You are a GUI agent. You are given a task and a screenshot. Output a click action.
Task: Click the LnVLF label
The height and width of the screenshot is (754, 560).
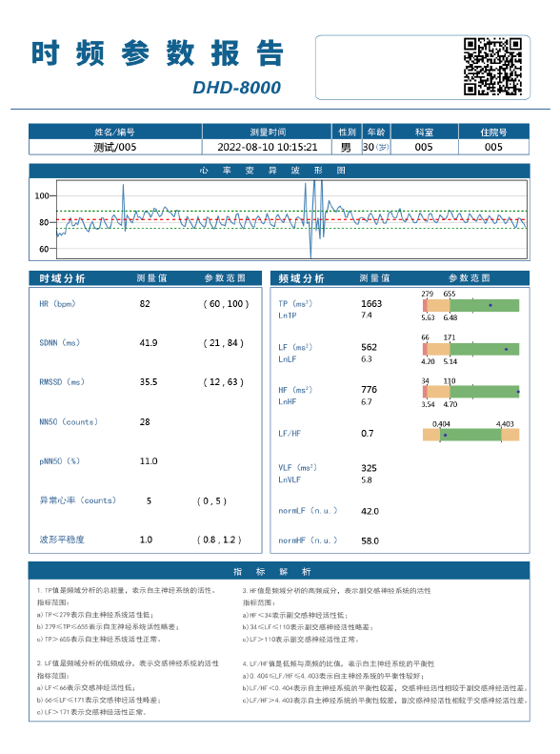[290, 479]
